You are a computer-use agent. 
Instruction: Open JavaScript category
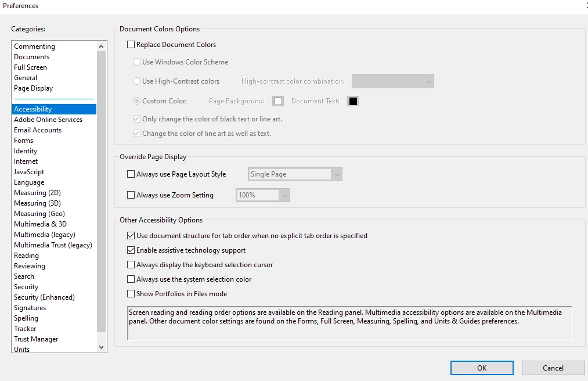tap(54, 172)
